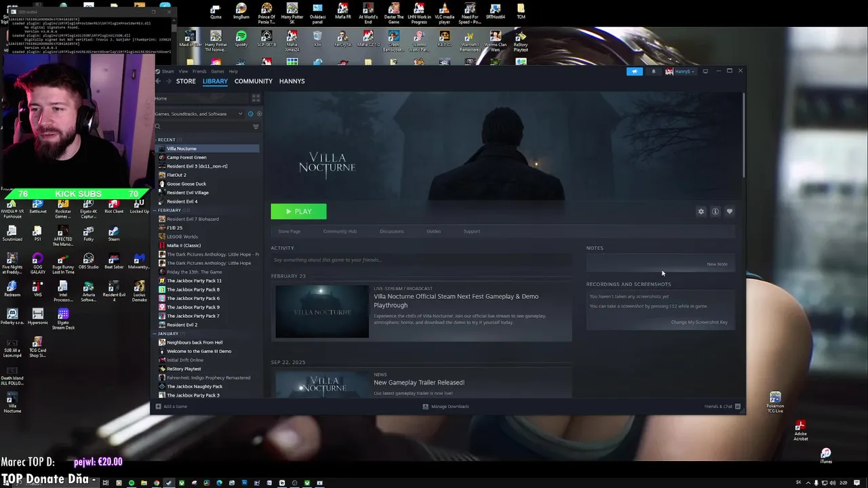Add Villa Nocturne to favorites heart icon
The height and width of the screenshot is (488, 868).
(x=730, y=211)
